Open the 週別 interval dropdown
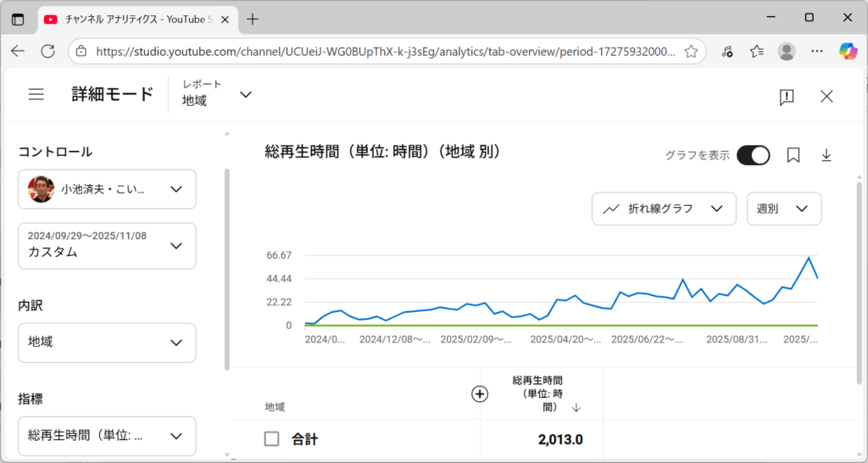 [783, 209]
